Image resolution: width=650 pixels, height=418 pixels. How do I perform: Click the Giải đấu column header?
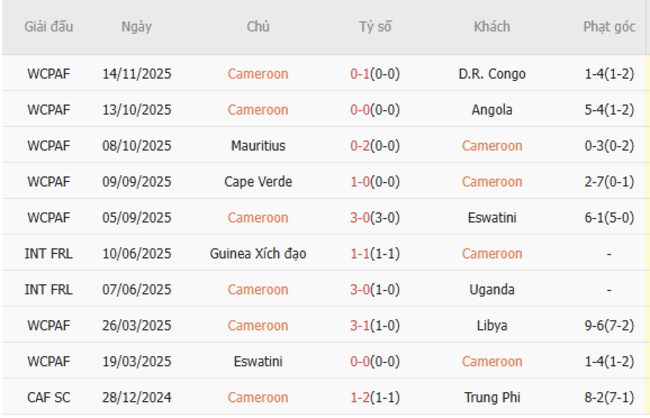tap(49, 27)
